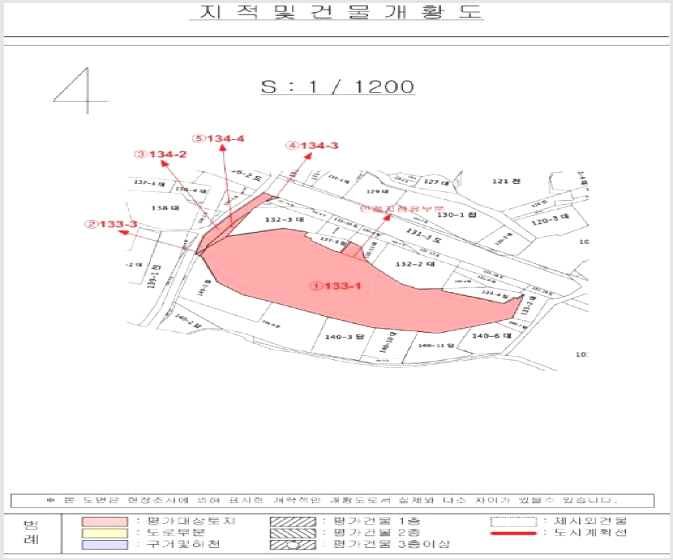Click the 140-6 대 parcel label
This screenshot has height=560, width=673.
492,336
